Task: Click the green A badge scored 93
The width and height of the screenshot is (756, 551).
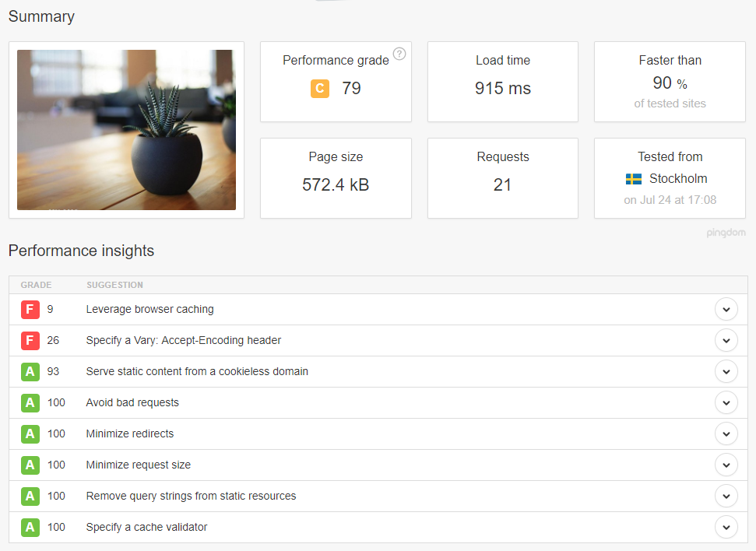Action: click(x=30, y=372)
